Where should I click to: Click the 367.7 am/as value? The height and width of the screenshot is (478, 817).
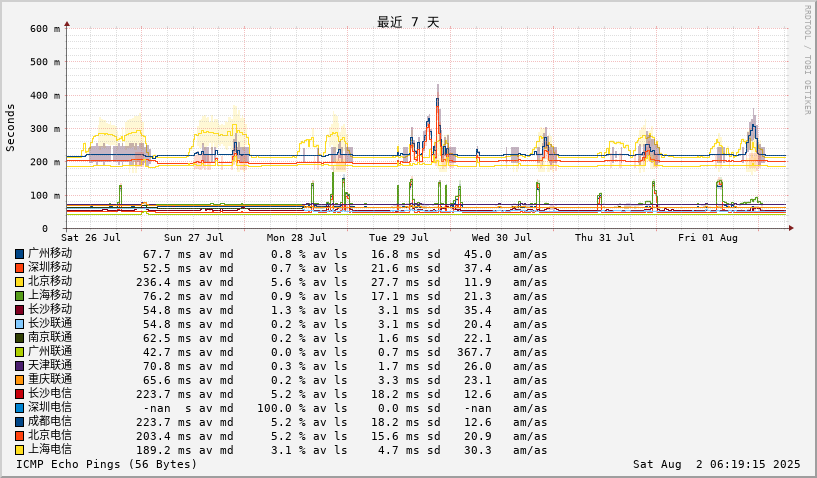coord(474,353)
